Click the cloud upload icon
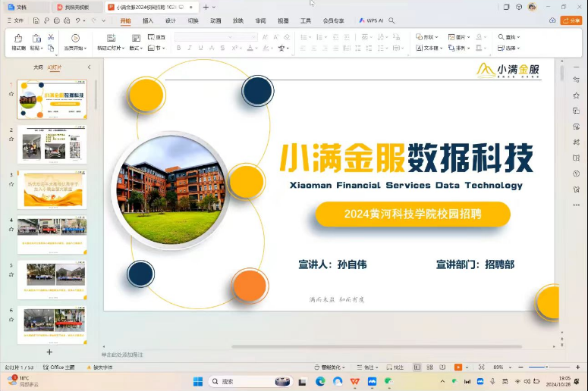Screen dimensions: 588x391 point(552,20)
